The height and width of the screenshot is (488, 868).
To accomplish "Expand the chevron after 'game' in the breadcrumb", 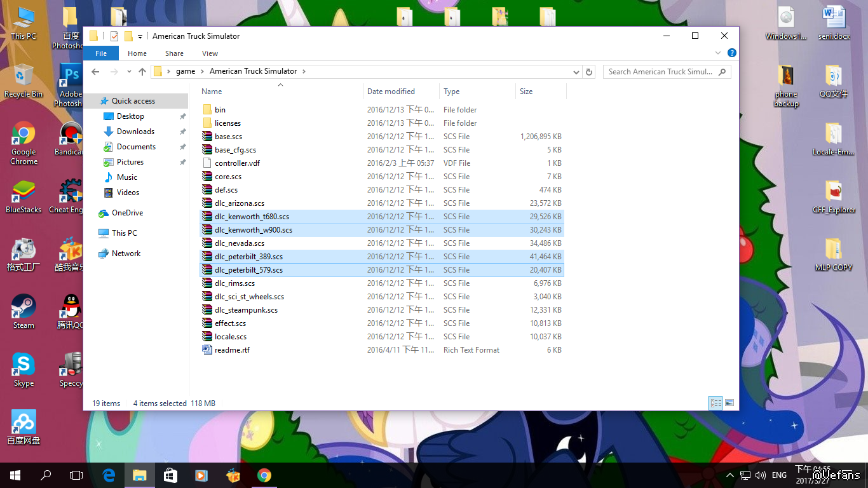I will pos(203,71).
